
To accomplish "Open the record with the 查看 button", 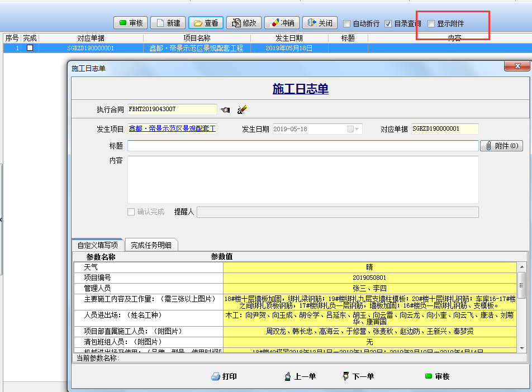I will (x=206, y=23).
